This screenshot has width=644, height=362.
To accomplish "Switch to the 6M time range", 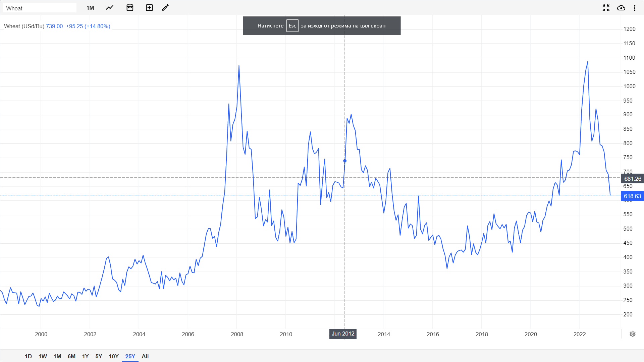I will pyautogui.click(x=71, y=356).
